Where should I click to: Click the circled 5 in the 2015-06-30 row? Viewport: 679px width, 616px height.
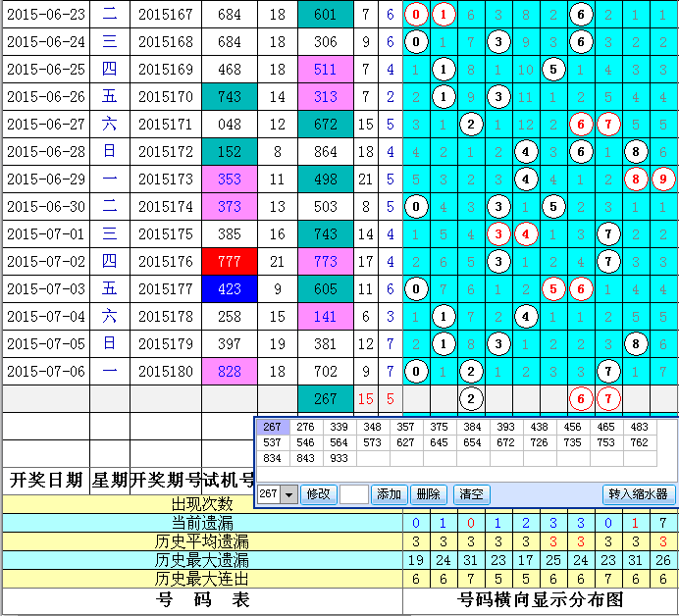point(553,207)
